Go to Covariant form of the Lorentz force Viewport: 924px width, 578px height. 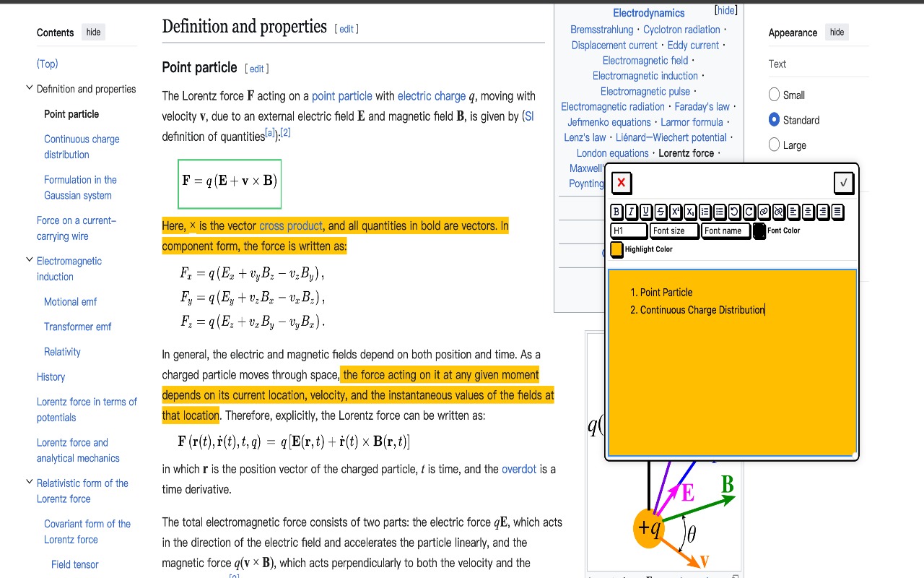[x=87, y=532]
